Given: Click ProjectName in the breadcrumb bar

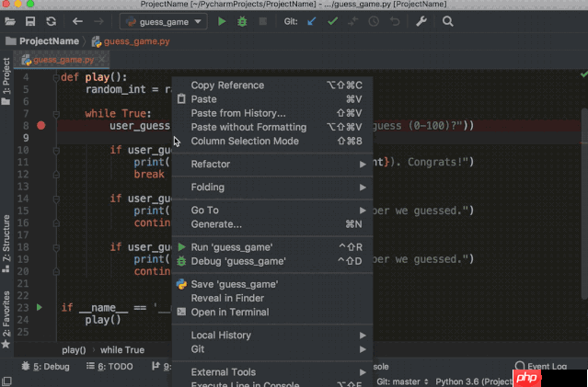Looking at the screenshot, I should [49, 41].
